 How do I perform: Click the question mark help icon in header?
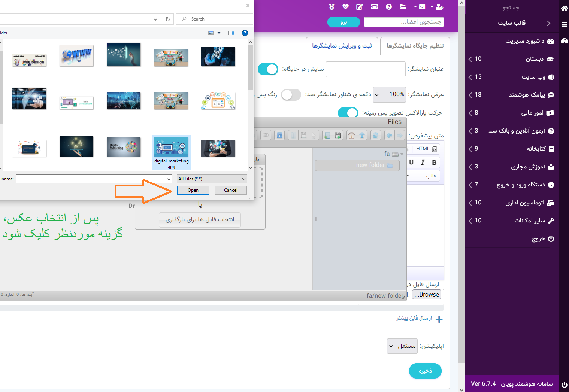click(389, 7)
